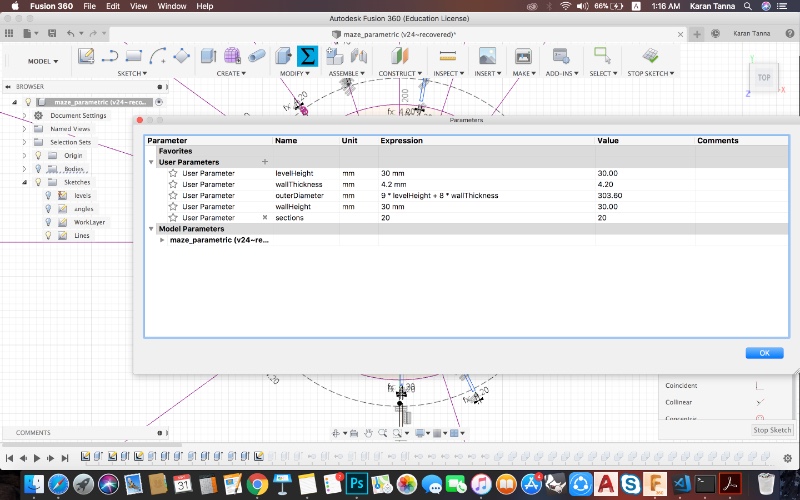
Task: Click the Create Sketch icon
Action: tap(86, 56)
